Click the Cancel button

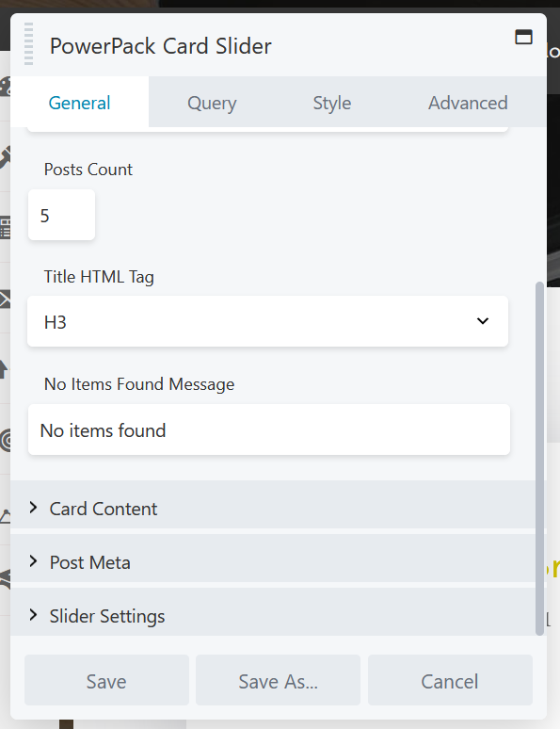[x=450, y=681]
